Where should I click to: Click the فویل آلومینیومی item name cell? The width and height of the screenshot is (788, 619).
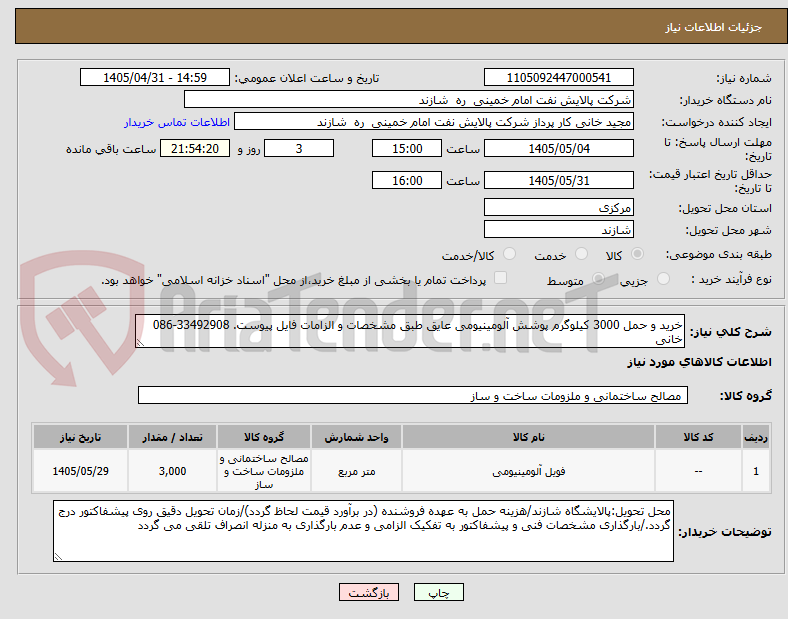(x=528, y=471)
